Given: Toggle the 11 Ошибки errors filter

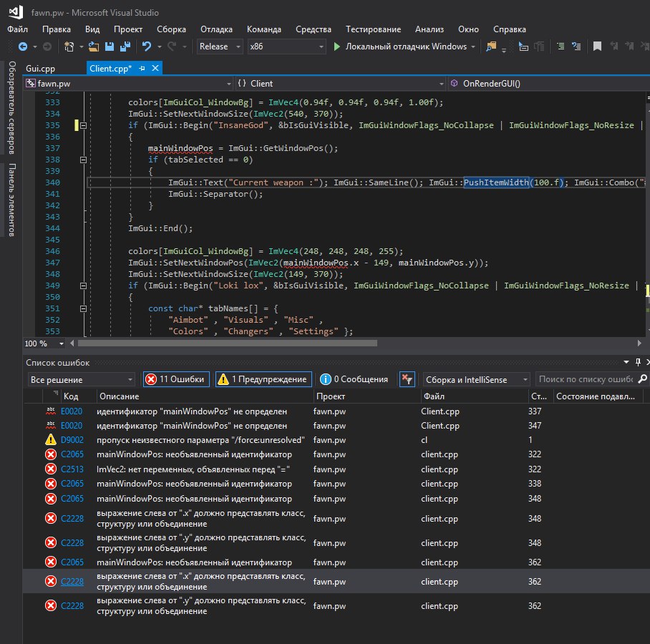Looking at the screenshot, I should click(176, 379).
